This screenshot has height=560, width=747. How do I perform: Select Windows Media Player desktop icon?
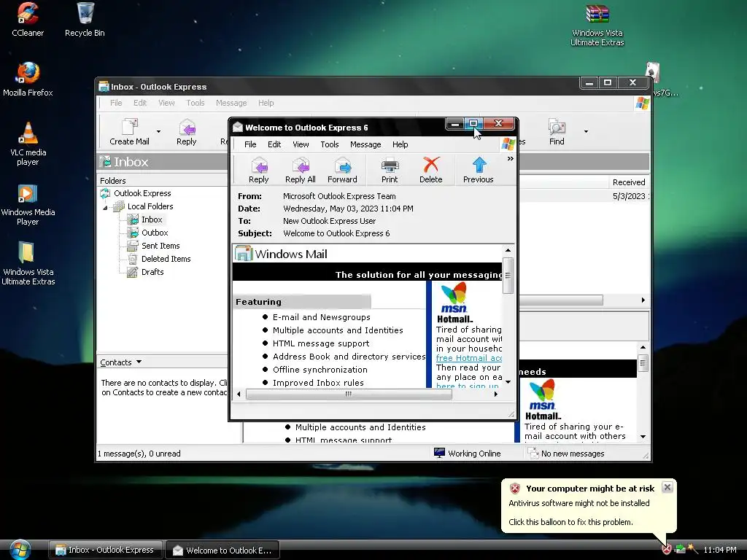pyautogui.click(x=28, y=204)
